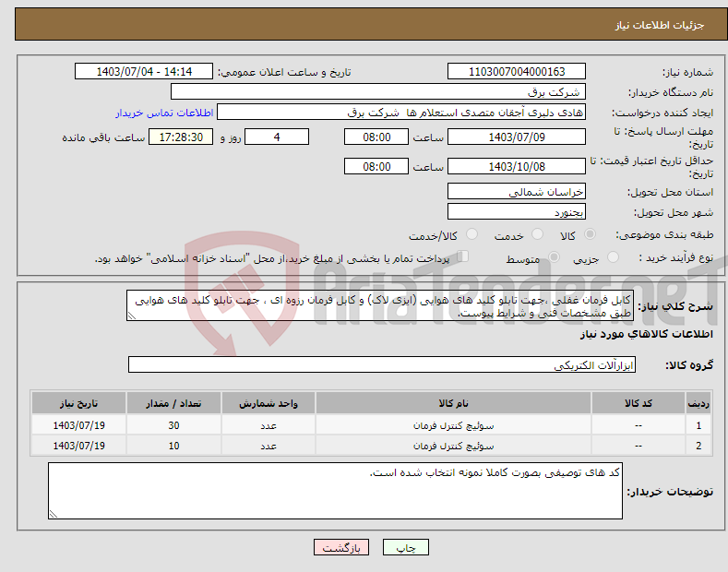Click the resize handle of buyer notes textarea

54,514
